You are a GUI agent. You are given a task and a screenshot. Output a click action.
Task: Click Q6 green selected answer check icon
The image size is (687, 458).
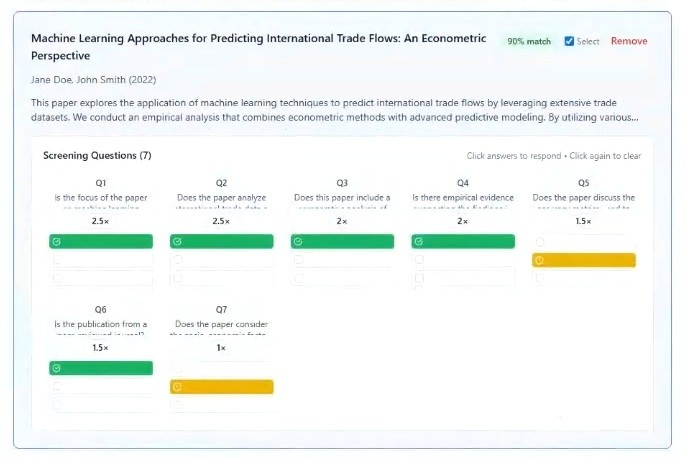(x=57, y=368)
